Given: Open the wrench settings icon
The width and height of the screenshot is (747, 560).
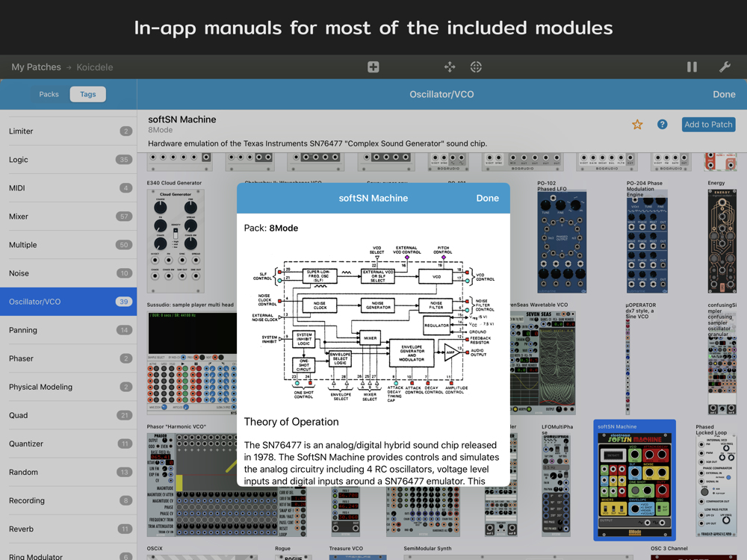Looking at the screenshot, I should coord(725,67).
